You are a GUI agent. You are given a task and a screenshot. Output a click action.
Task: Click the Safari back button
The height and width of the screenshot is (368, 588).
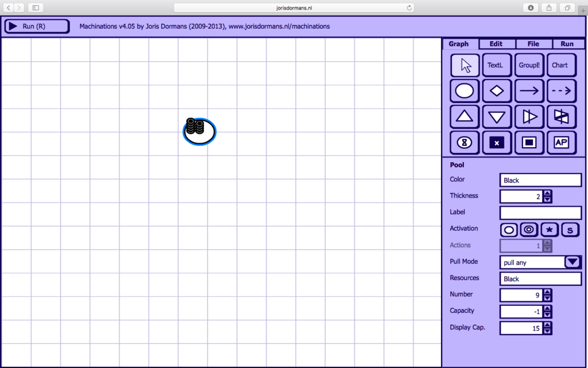click(x=8, y=7)
